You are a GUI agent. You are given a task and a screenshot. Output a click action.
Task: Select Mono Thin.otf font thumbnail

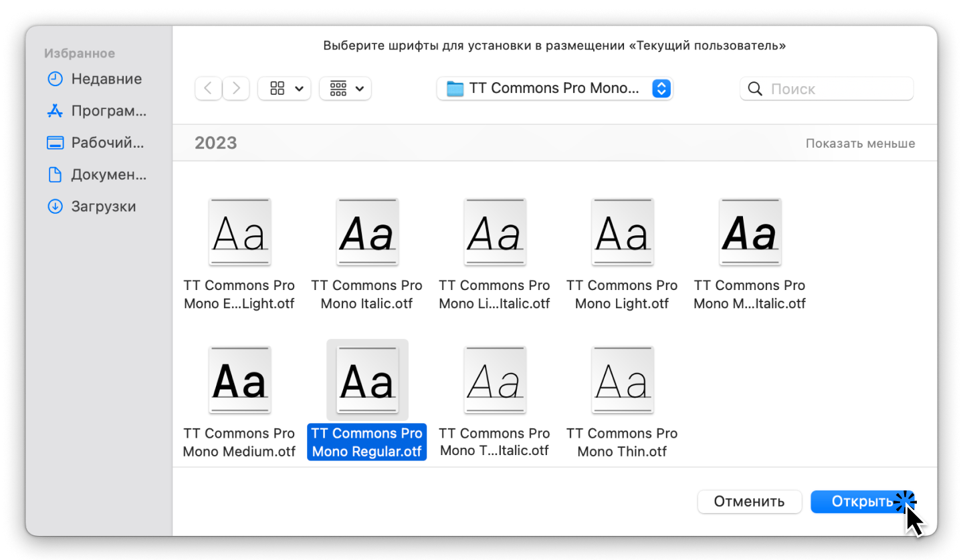coord(623,380)
